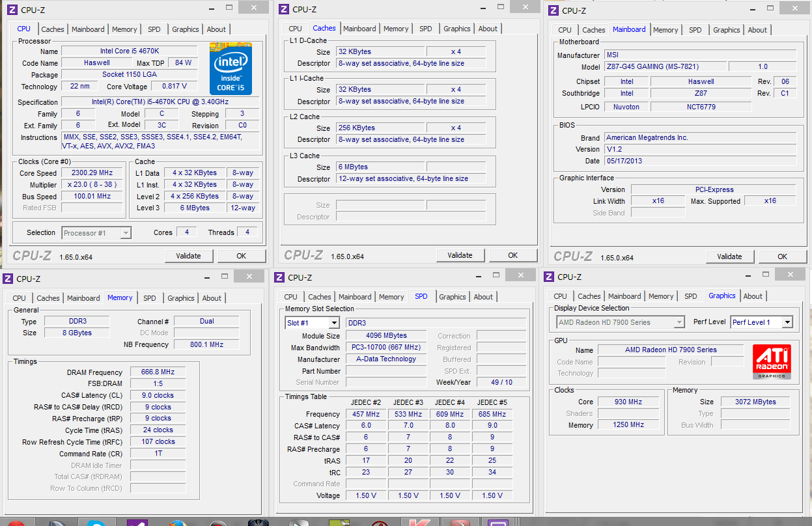This screenshot has width=812, height=526.
Task: Open the SPD tab in the Memory window
Action: coord(150,298)
